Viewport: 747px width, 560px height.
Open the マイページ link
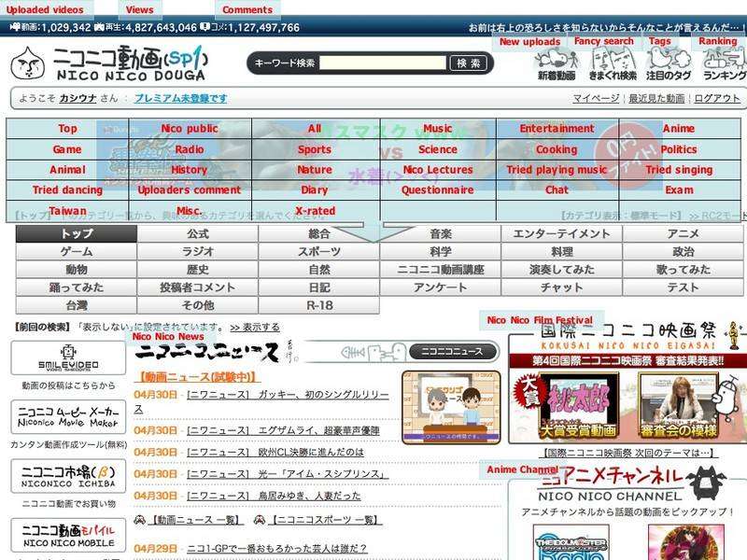(596, 99)
